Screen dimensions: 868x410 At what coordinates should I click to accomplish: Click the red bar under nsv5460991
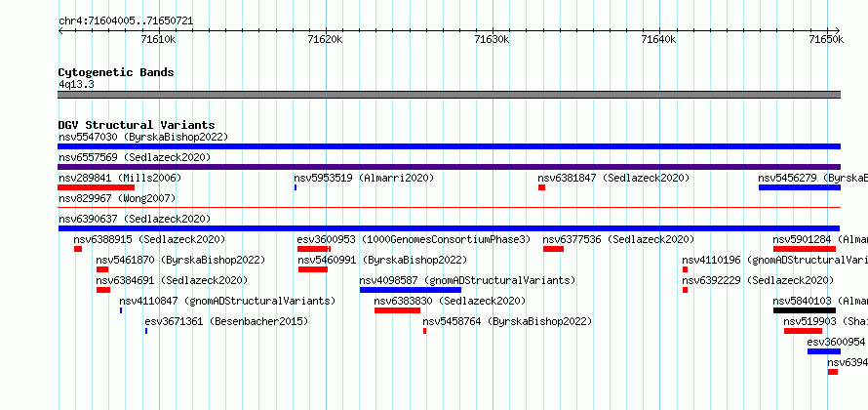(313, 269)
